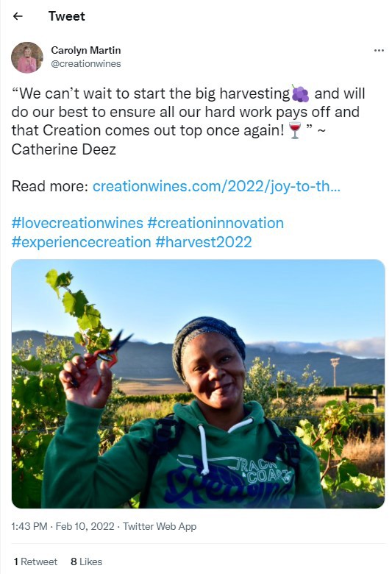Image resolution: width=392 pixels, height=574 pixels.
Task: Click the Read more label text
Action: tap(50, 186)
